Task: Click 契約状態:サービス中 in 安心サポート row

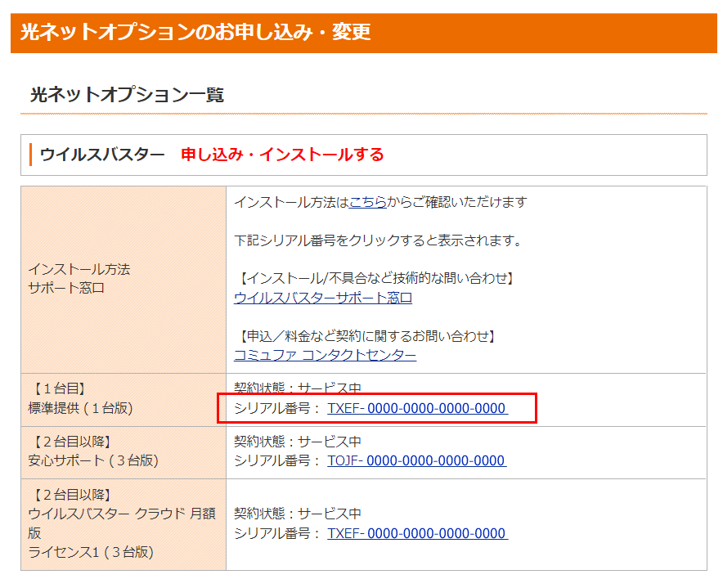Action: (x=298, y=442)
